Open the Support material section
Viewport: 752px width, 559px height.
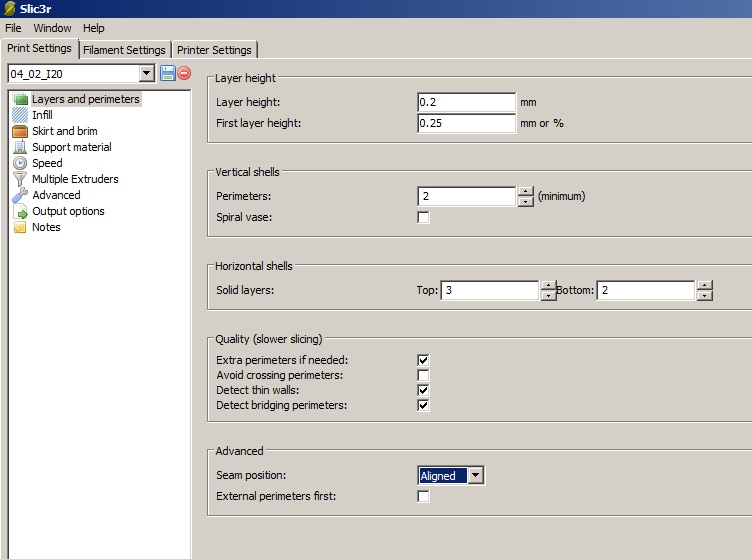click(71, 147)
